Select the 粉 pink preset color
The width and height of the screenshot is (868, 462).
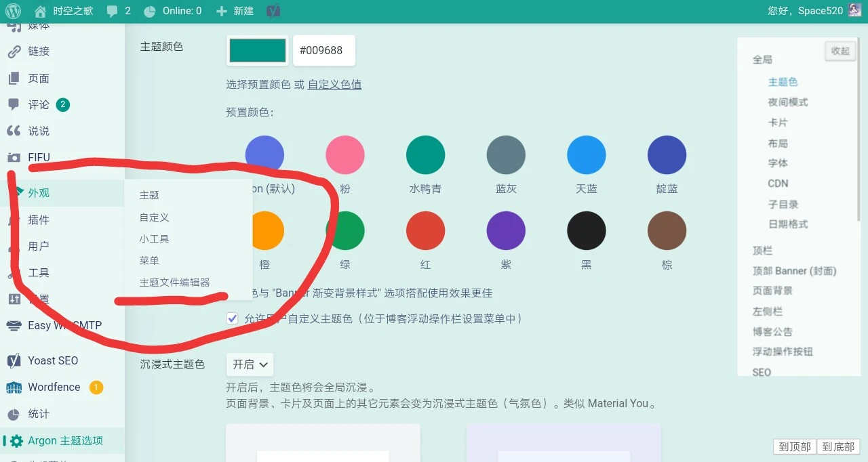(x=345, y=154)
